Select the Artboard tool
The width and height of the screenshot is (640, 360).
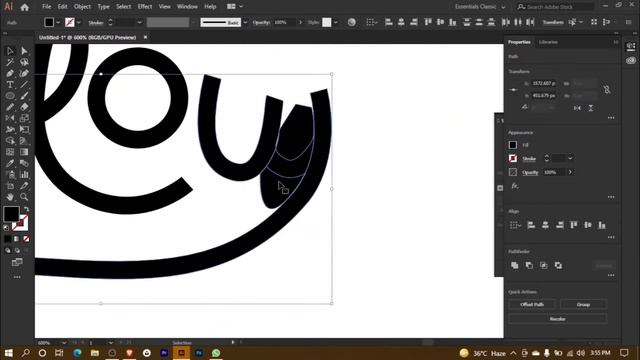tap(10, 186)
